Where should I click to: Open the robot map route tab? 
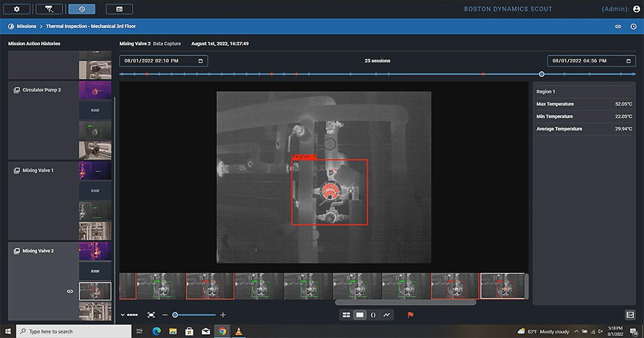tap(49, 9)
